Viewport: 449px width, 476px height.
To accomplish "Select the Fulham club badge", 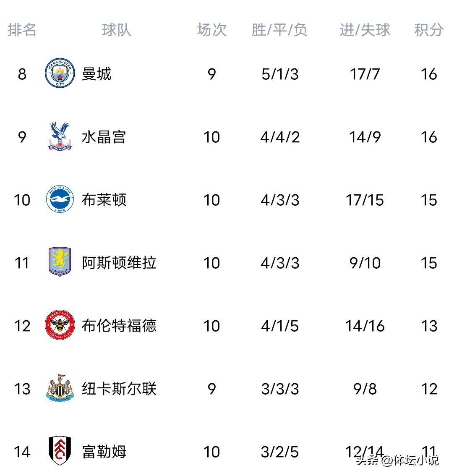I will coord(60,451).
